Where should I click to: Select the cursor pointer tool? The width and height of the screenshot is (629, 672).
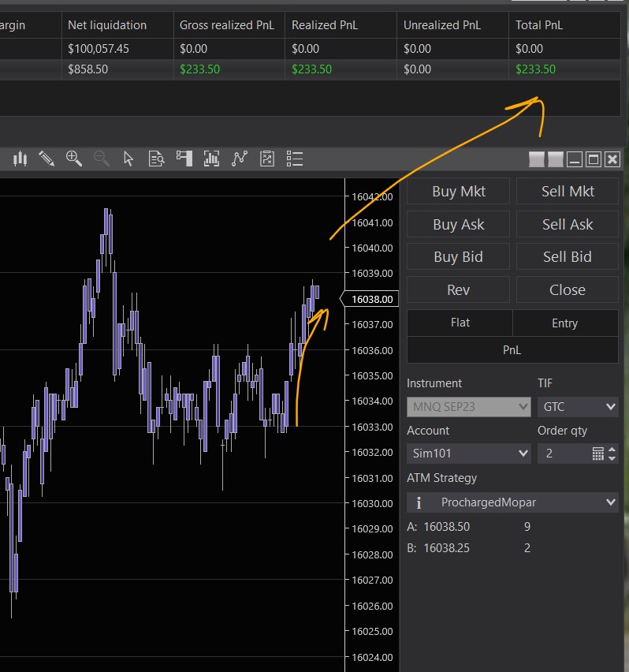coord(128,159)
